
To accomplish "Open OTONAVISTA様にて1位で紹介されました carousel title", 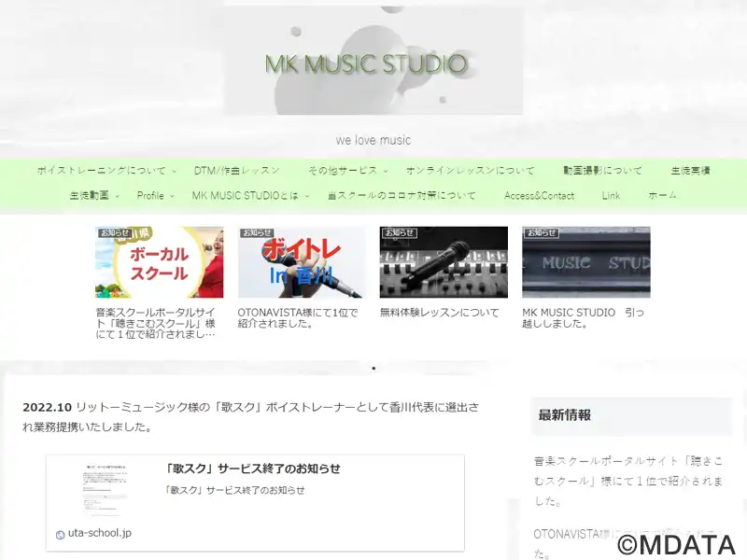I will [x=298, y=318].
